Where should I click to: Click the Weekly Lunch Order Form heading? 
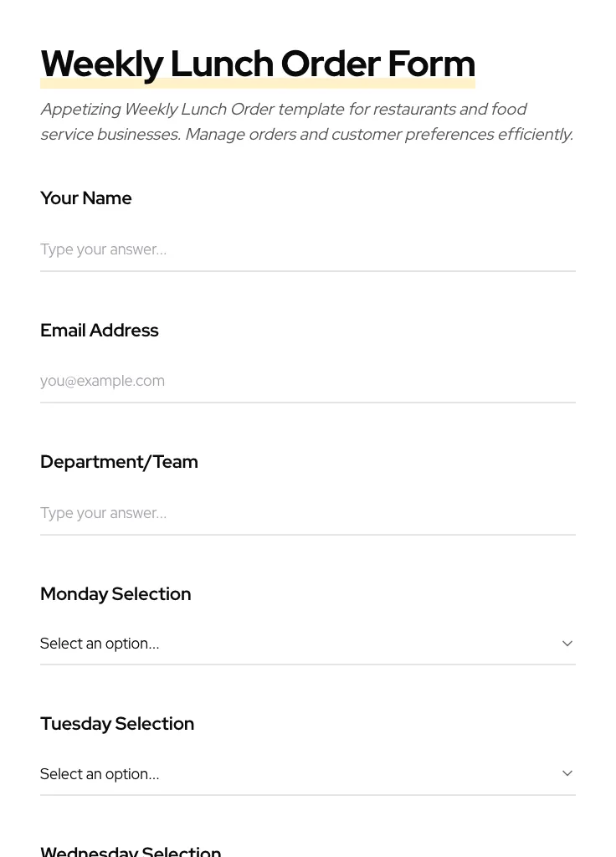click(x=257, y=64)
